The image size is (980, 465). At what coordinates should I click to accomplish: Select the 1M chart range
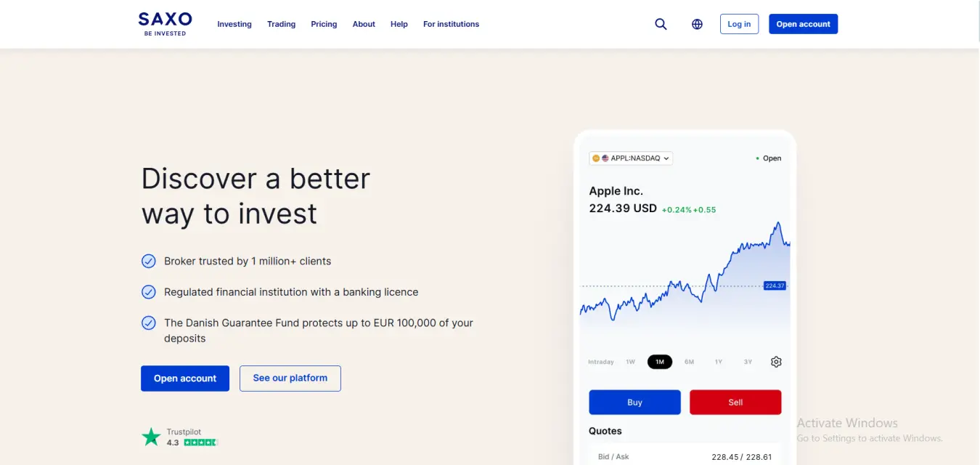660,362
